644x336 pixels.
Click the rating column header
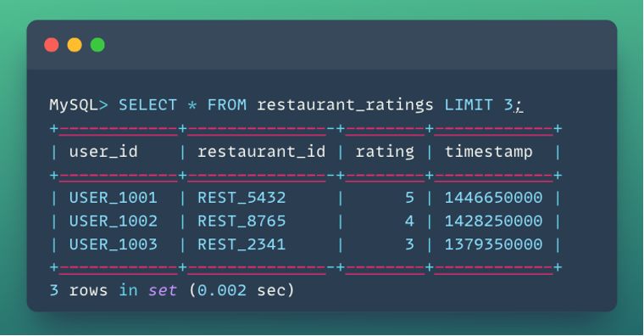[385, 152]
